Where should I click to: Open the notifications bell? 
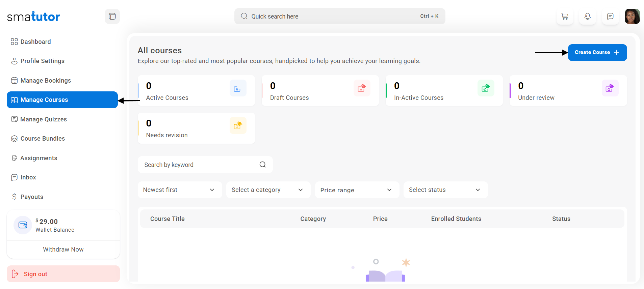pyautogui.click(x=587, y=16)
